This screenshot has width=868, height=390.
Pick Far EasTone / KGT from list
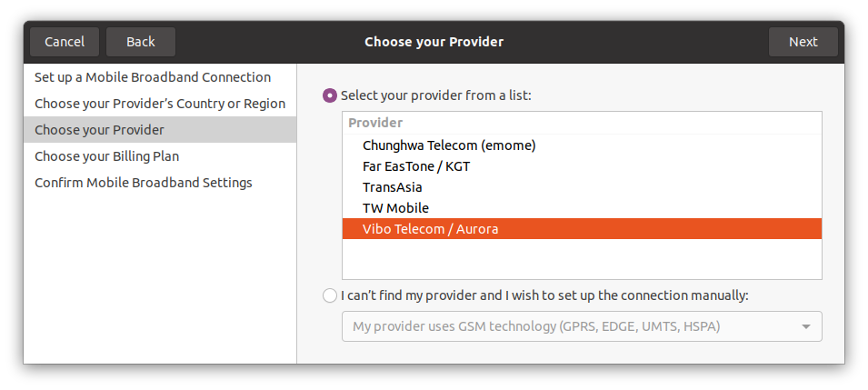pyautogui.click(x=416, y=166)
